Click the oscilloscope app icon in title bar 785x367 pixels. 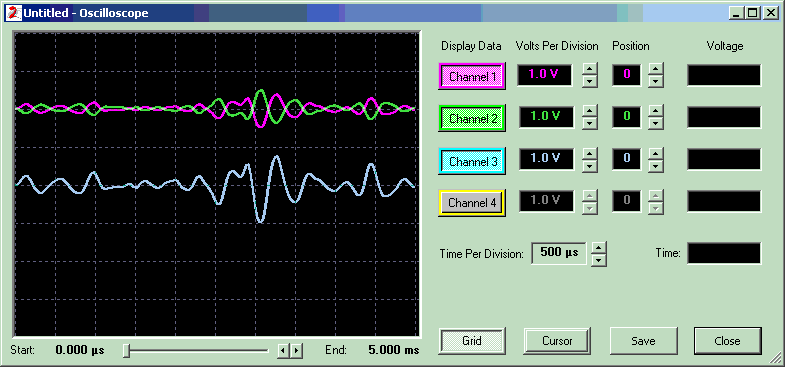pos(14,13)
